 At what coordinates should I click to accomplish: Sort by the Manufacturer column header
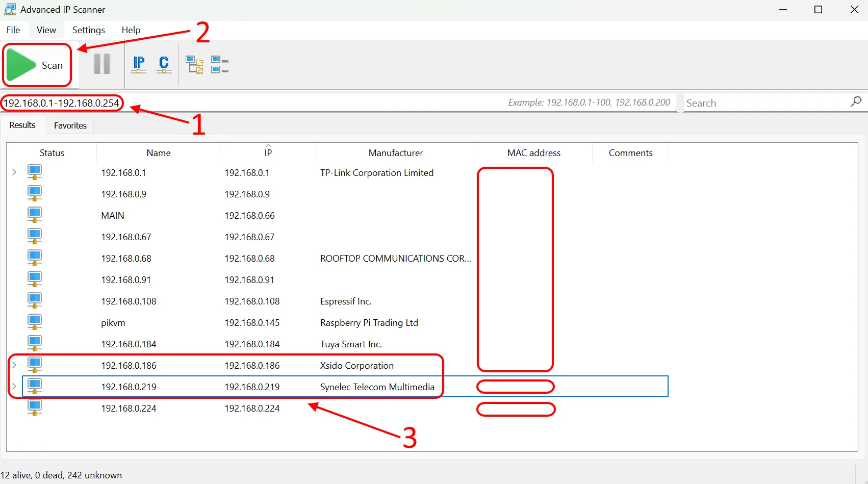click(x=395, y=153)
